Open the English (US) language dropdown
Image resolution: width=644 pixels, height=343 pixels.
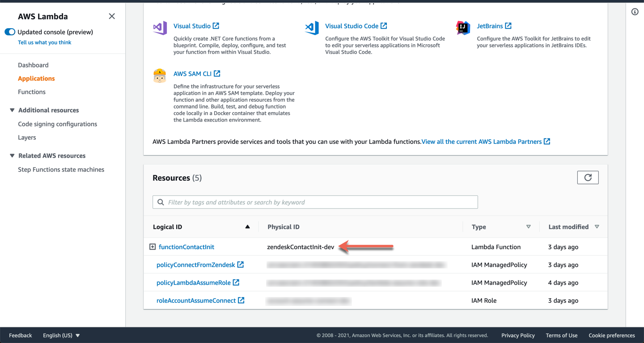tap(61, 335)
